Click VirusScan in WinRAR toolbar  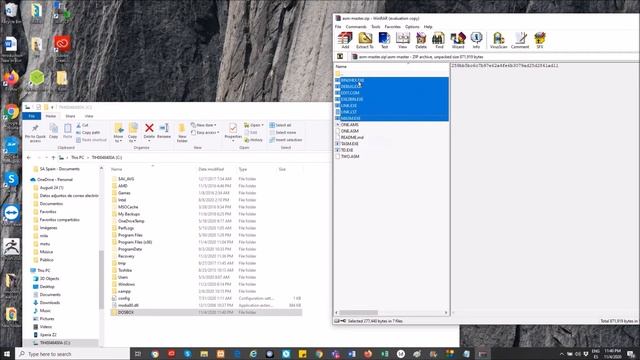tap(498, 40)
